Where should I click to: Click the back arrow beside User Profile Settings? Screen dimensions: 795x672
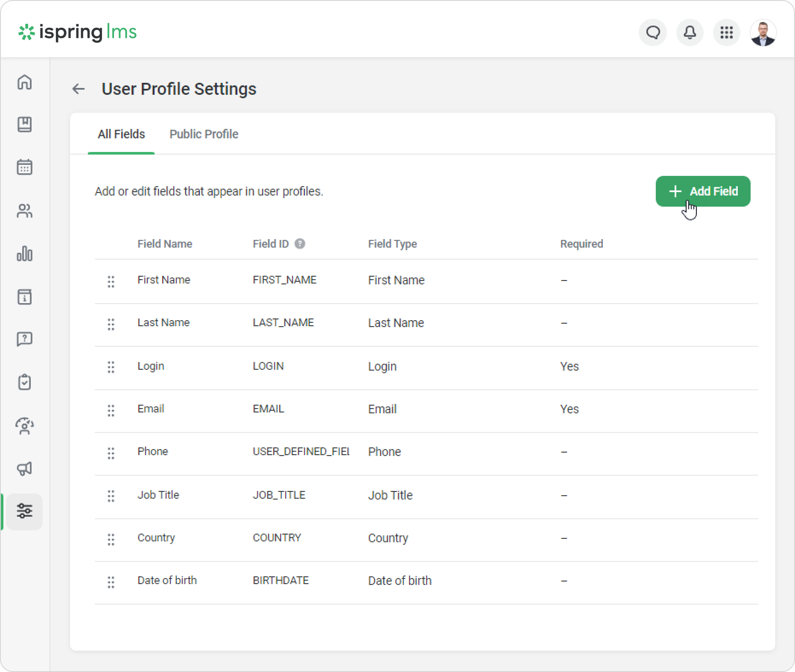pyautogui.click(x=79, y=89)
